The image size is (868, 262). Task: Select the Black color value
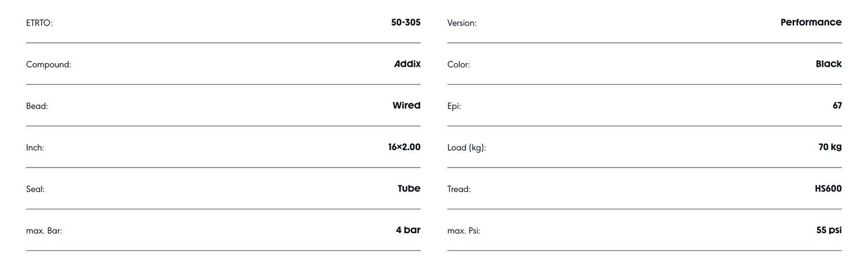(829, 64)
